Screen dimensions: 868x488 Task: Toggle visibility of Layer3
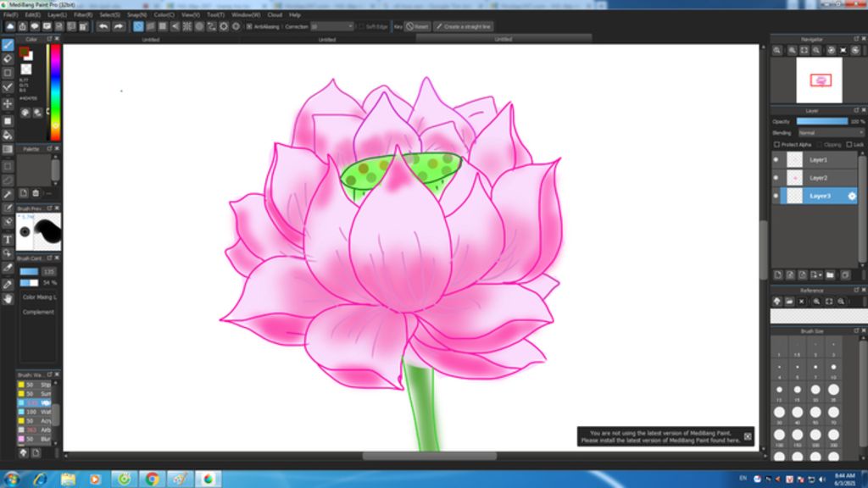776,196
